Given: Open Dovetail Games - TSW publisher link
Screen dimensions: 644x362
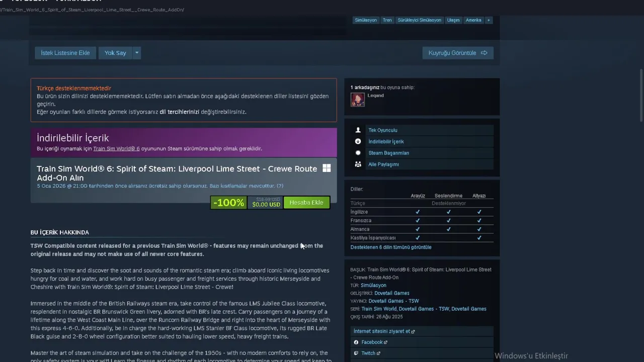Looking at the screenshot, I should click(x=393, y=301).
